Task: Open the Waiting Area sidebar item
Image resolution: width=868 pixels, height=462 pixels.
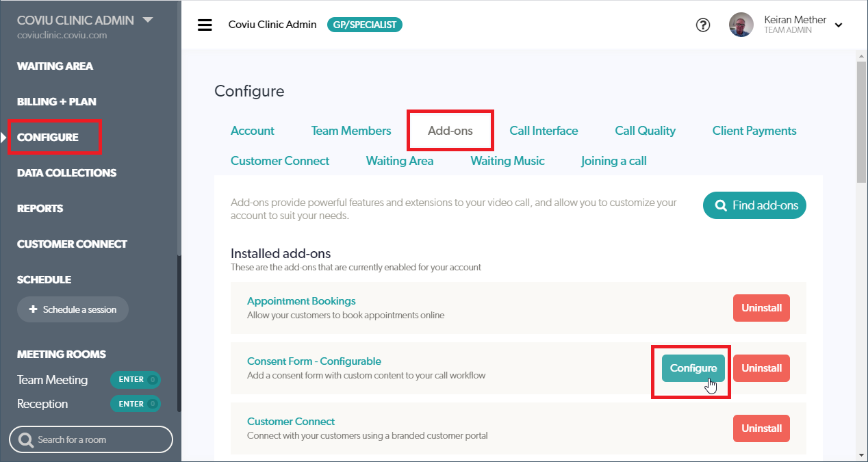Action: (55, 66)
